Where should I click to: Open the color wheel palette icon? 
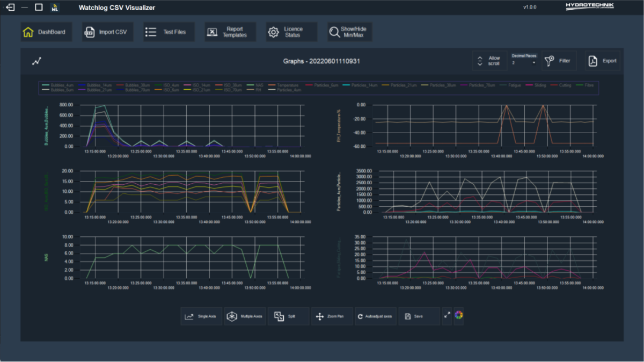(x=458, y=316)
